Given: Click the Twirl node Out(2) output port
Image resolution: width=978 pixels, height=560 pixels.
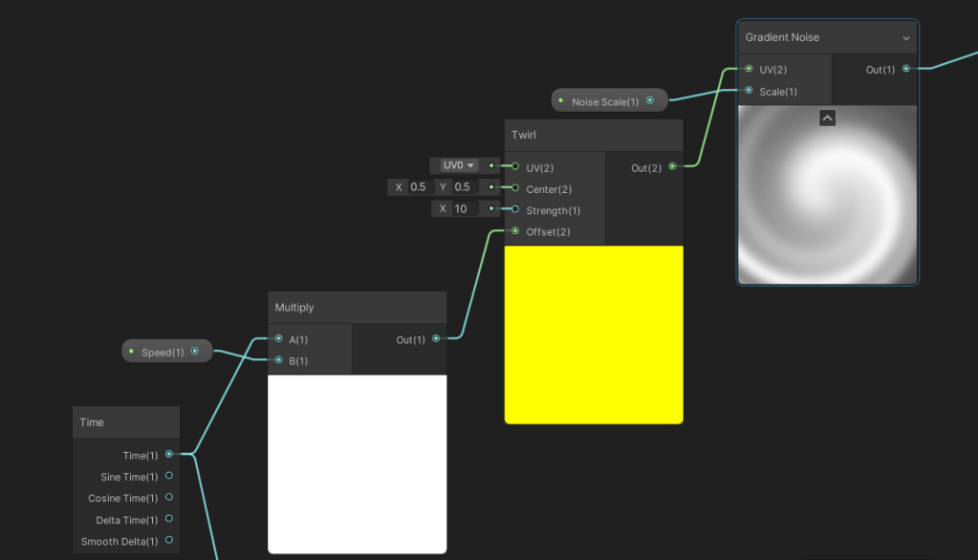Looking at the screenshot, I should pos(672,167).
